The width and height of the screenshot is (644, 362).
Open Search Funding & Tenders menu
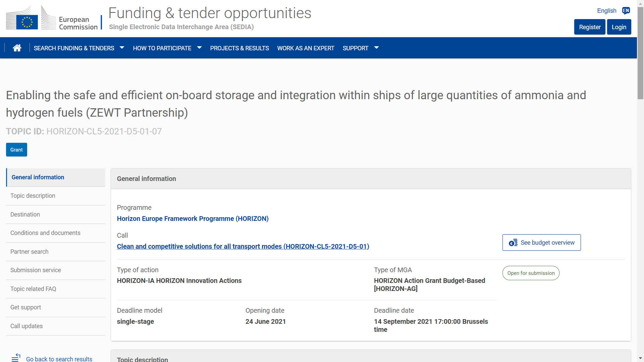coord(74,48)
